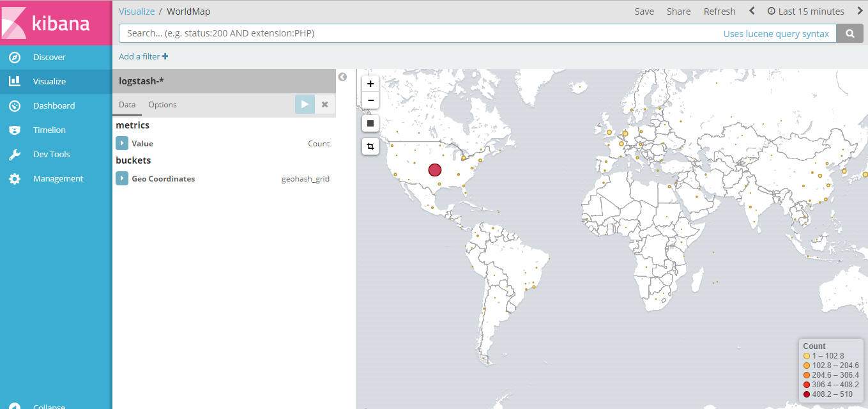Click Save in the top menu
The width and height of the screenshot is (868, 409).
[644, 12]
